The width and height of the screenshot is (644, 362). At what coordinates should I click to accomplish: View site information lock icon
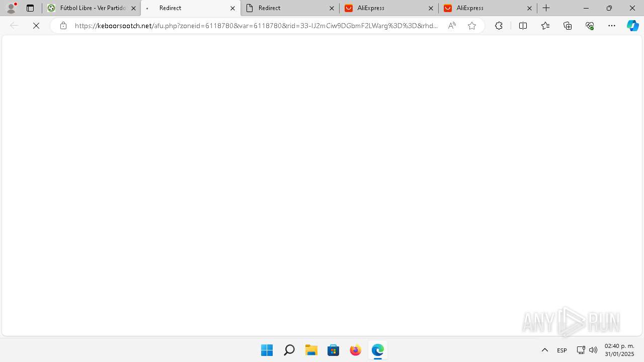coord(63,26)
